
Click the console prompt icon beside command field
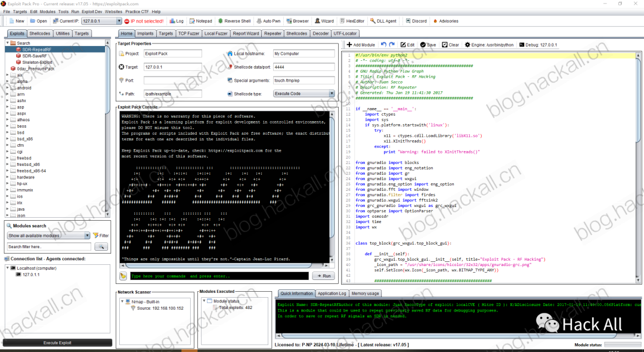pyautogui.click(x=123, y=276)
